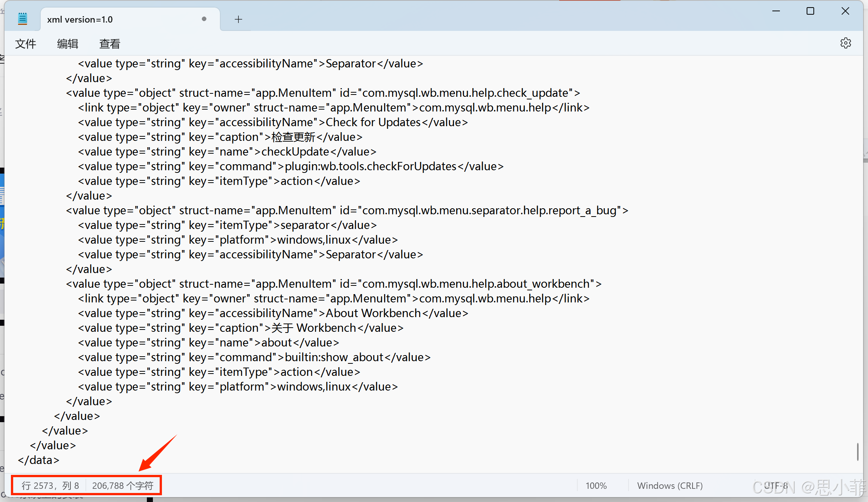Add a new tab with plus icon
Screen dimensions: 868x502
[x=238, y=19]
